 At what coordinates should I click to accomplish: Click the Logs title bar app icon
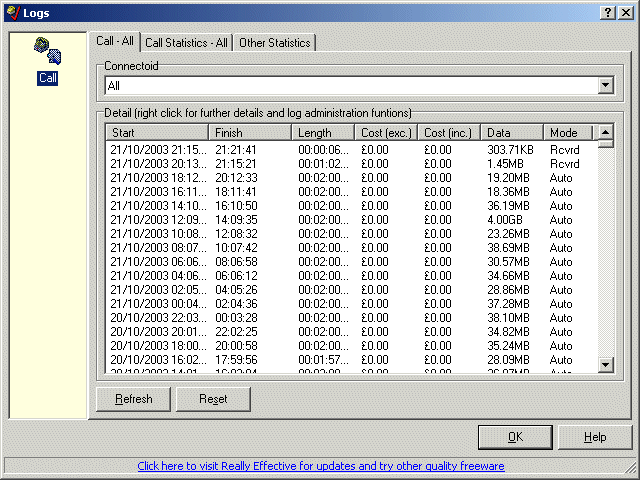coord(13,13)
